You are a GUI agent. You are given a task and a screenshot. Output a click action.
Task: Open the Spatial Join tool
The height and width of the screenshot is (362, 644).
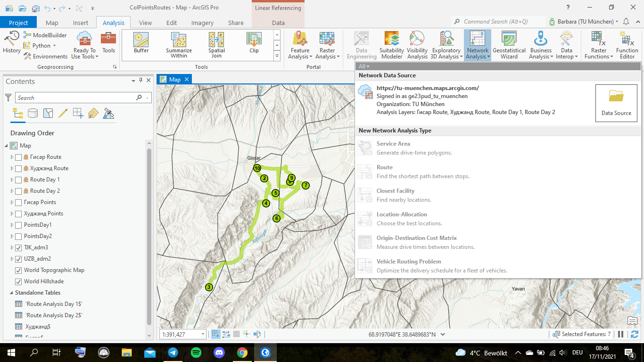click(216, 45)
